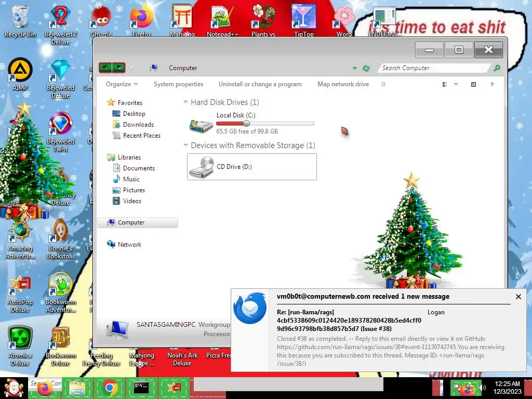Close the Thunderbird notification popup
532x399 pixels.
click(x=518, y=297)
